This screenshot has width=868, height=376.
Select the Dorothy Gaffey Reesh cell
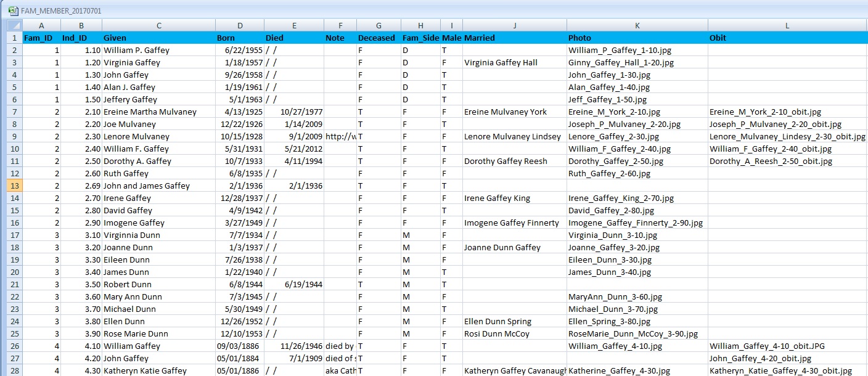[515, 161]
